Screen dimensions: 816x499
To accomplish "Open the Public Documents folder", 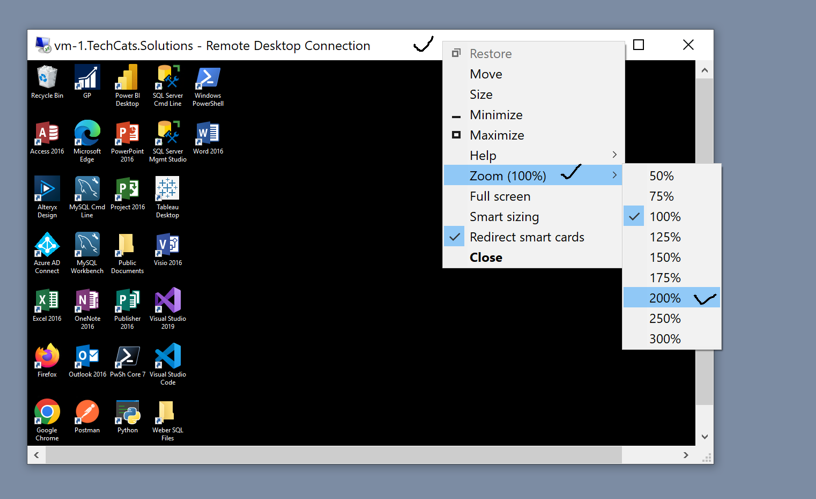I will (127, 253).
